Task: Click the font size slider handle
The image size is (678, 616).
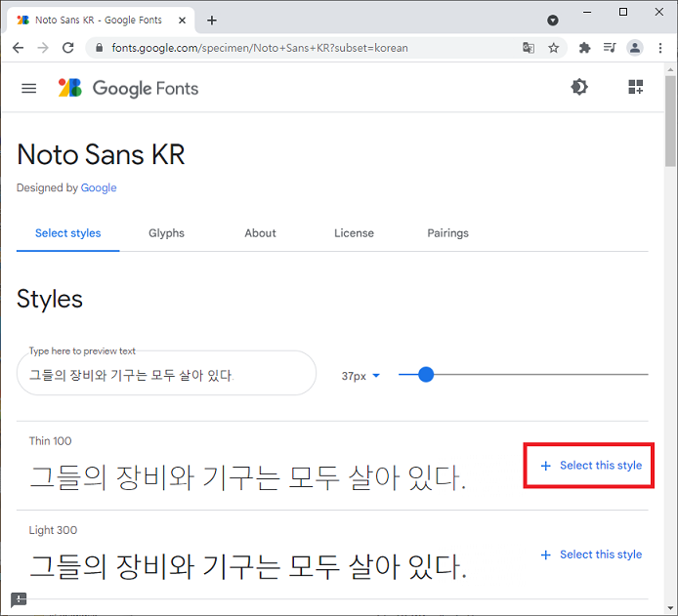Action: [x=426, y=375]
